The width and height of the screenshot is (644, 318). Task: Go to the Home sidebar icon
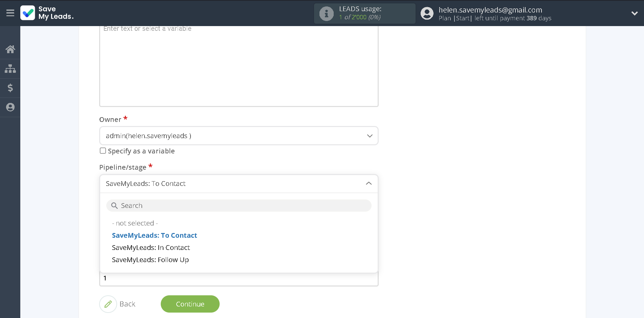(x=10, y=49)
